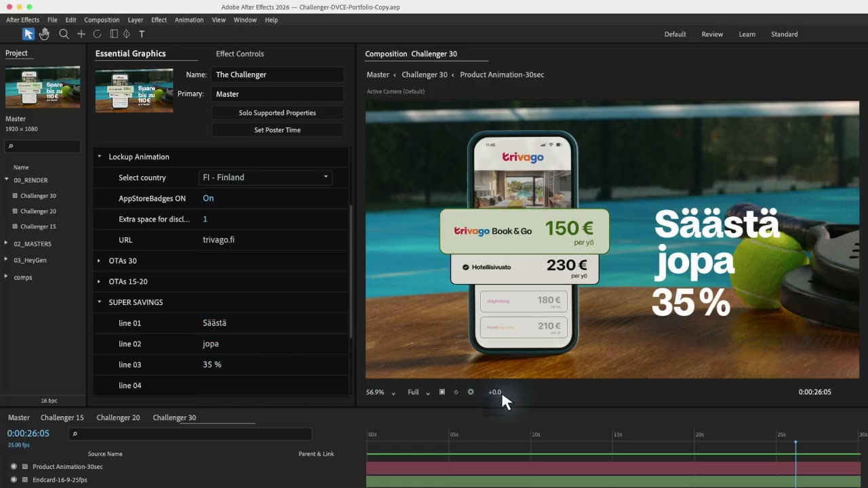Click the Challenger 15 composition icon in Project
This screenshot has height=488, width=868.
tap(15, 227)
